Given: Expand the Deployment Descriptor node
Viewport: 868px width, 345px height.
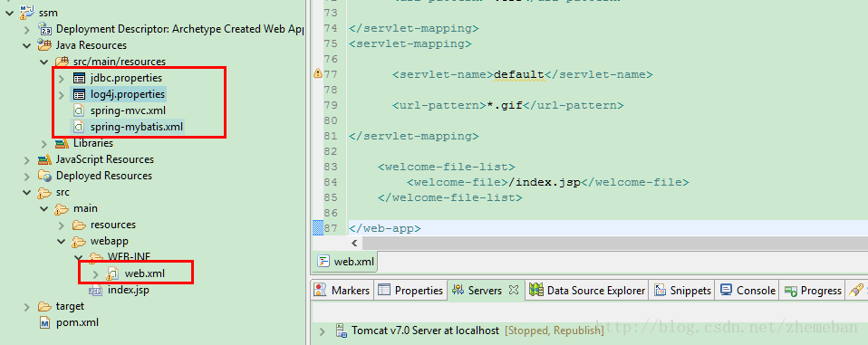Looking at the screenshot, I should (26, 29).
